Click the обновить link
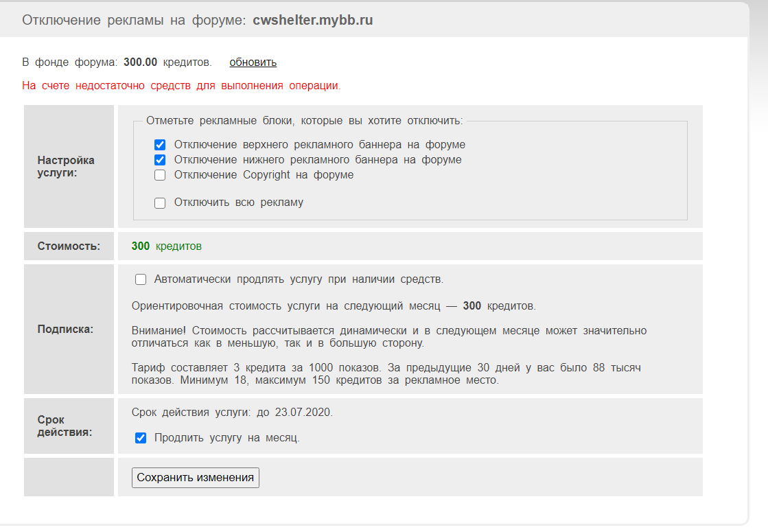Viewport: 768px width, 532px height. tap(253, 62)
